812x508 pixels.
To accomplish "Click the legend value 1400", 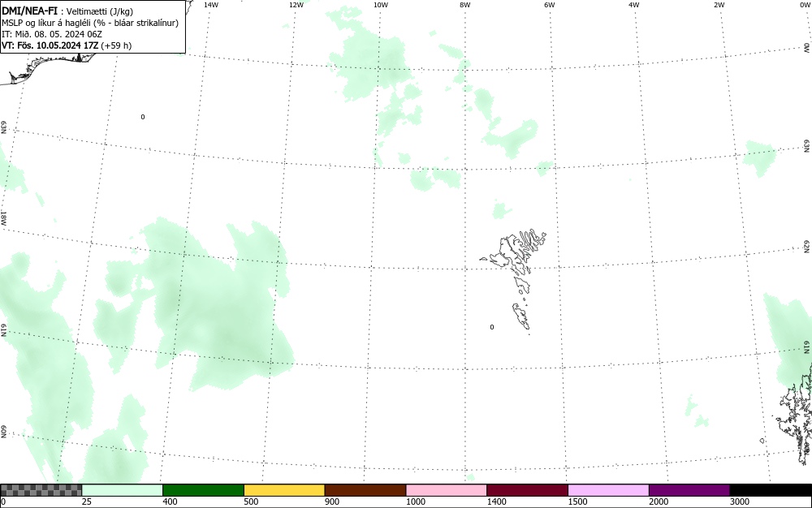I will pyautogui.click(x=497, y=502).
